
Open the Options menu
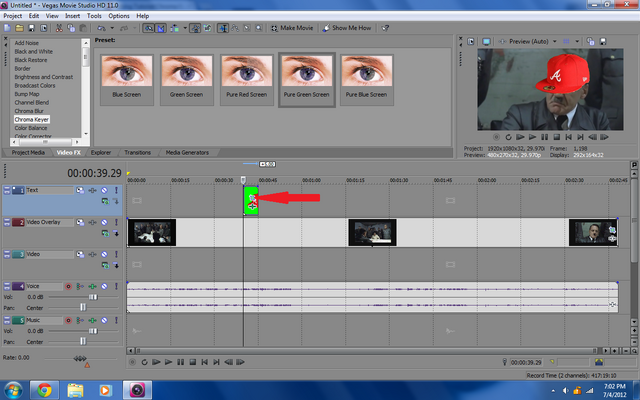pos(119,16)
